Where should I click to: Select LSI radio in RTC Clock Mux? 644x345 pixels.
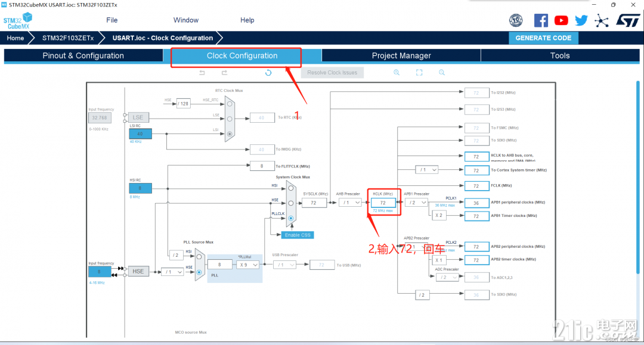[230, 133]
